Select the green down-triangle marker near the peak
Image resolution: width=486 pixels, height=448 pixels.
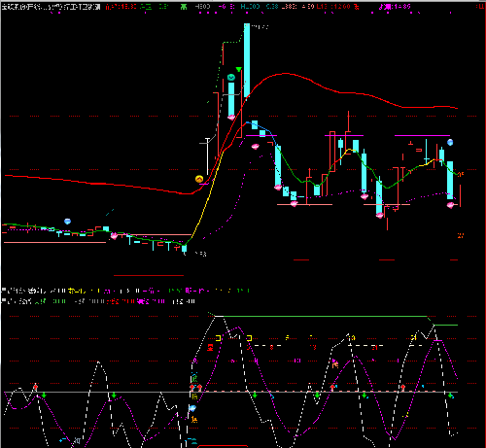pos(239,69)
